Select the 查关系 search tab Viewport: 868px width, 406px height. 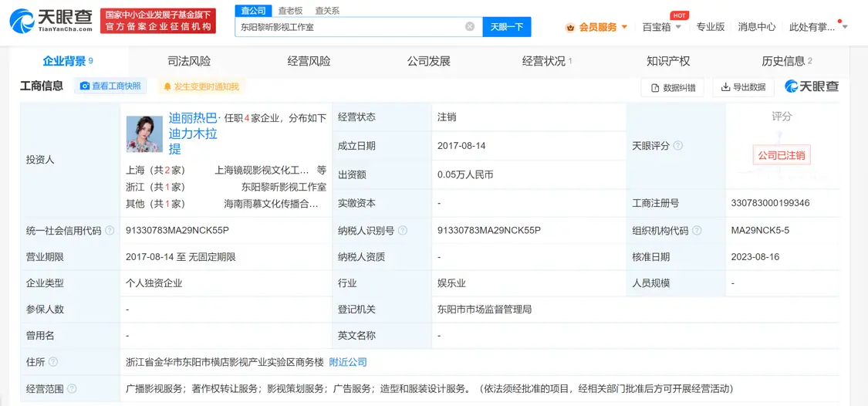click(x=327, y=11)
